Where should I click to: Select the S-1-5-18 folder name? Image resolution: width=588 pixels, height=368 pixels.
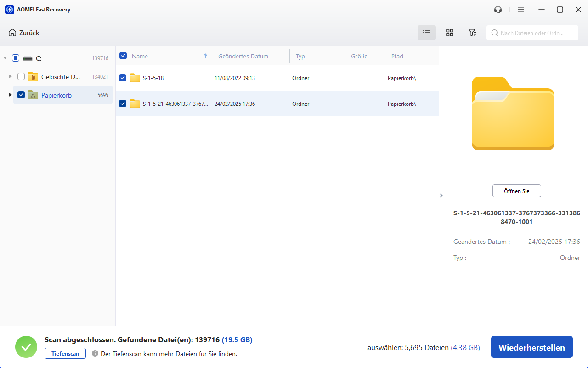click(x=153, y=78)
